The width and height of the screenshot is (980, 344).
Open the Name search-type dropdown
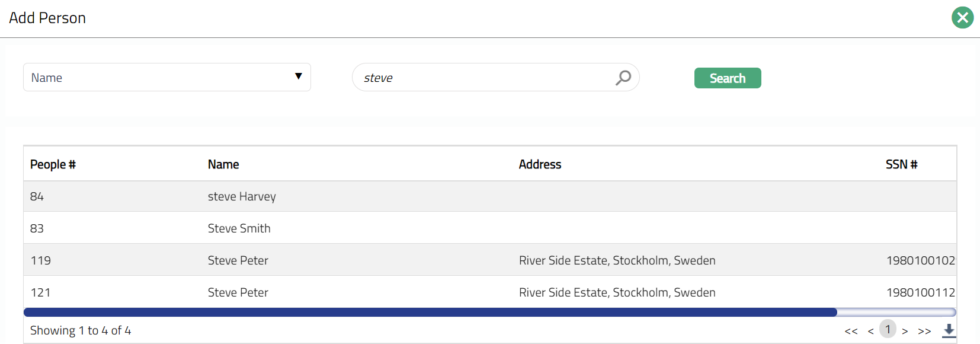click(166, 78)
